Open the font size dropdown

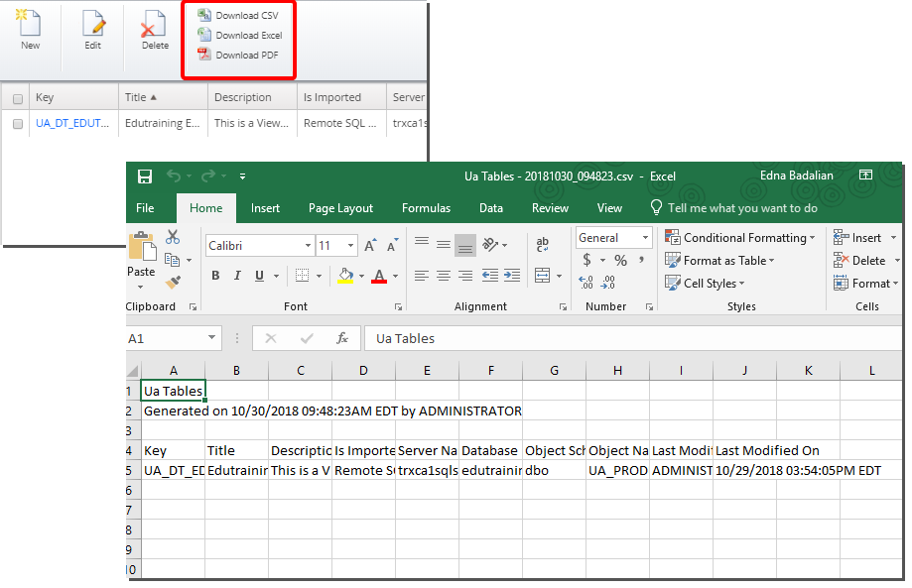tap(350, 246)
